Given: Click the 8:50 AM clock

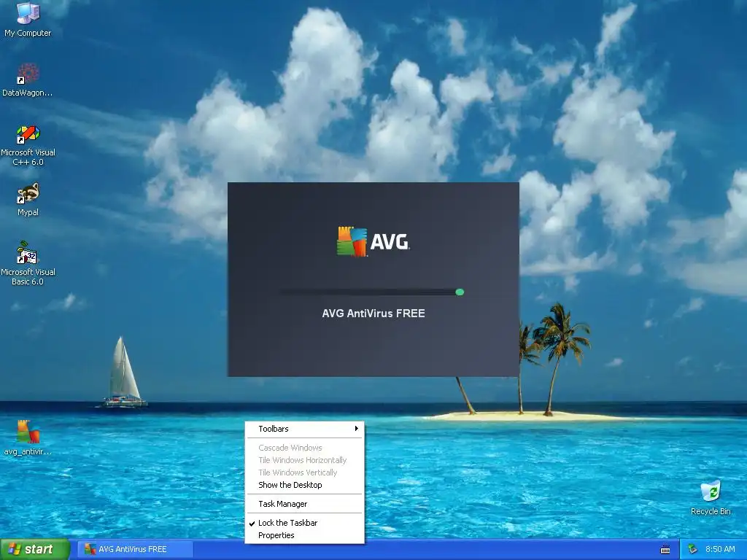Looking at the screenshot, I should 720,550.
